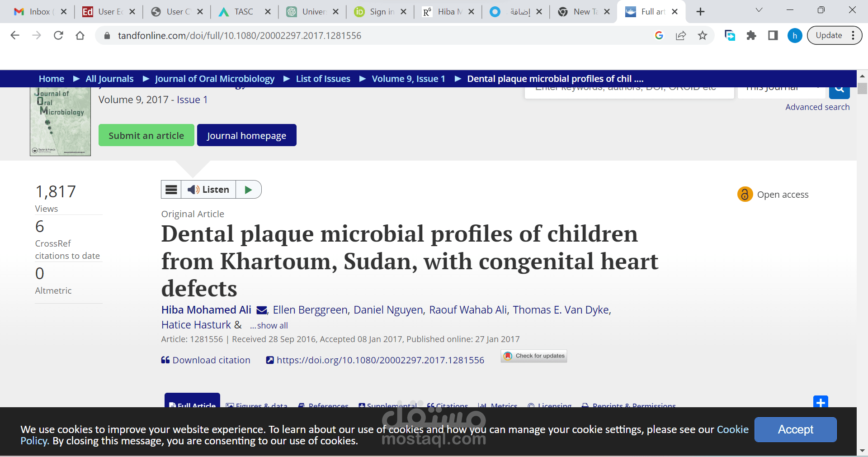Click the Open access icon
868x457 pixels.
point(745,195)
